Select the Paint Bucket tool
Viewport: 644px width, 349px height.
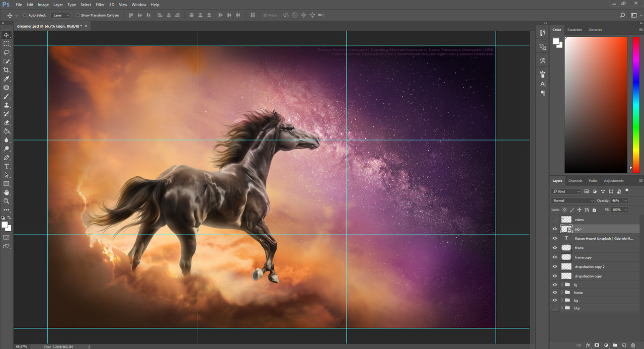point(7,131)
